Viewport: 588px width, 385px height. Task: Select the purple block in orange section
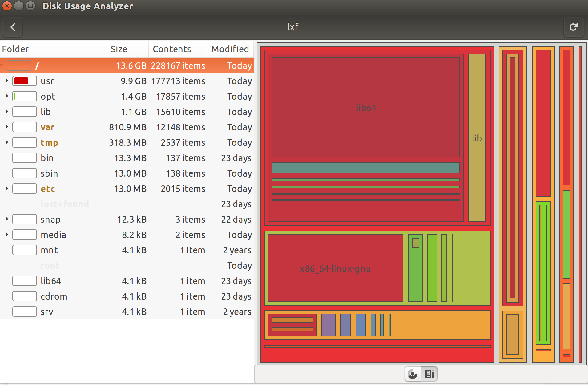(328, 325)
